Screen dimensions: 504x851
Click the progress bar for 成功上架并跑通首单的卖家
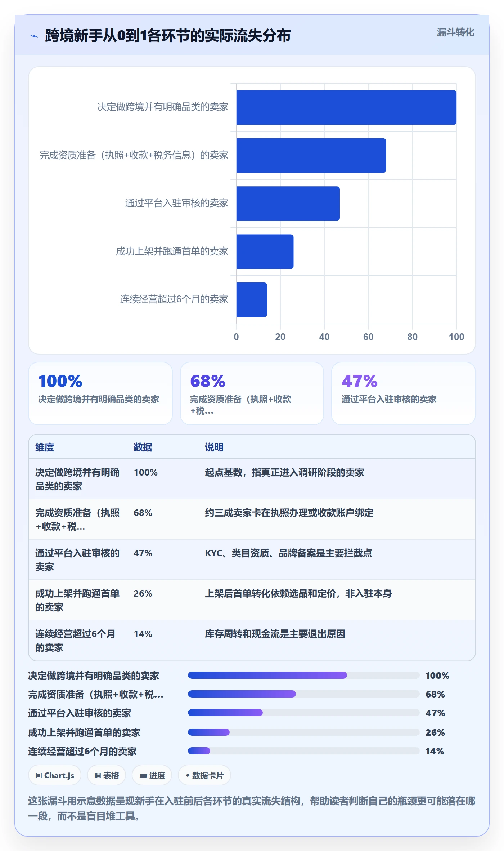tap(304, 732)
